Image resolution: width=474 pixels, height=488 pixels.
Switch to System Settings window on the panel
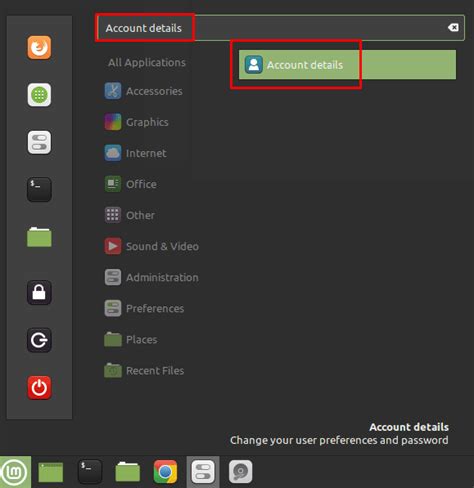203,472
